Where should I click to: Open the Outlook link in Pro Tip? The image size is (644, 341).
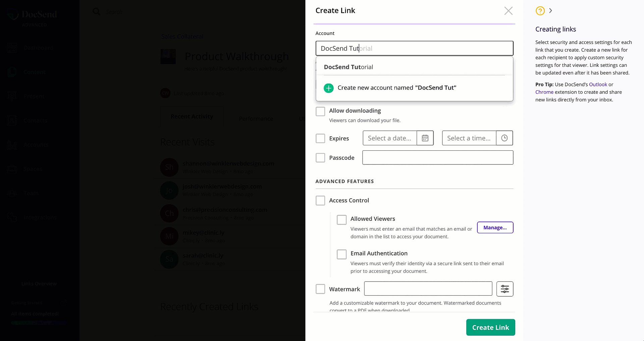(598, 85)
